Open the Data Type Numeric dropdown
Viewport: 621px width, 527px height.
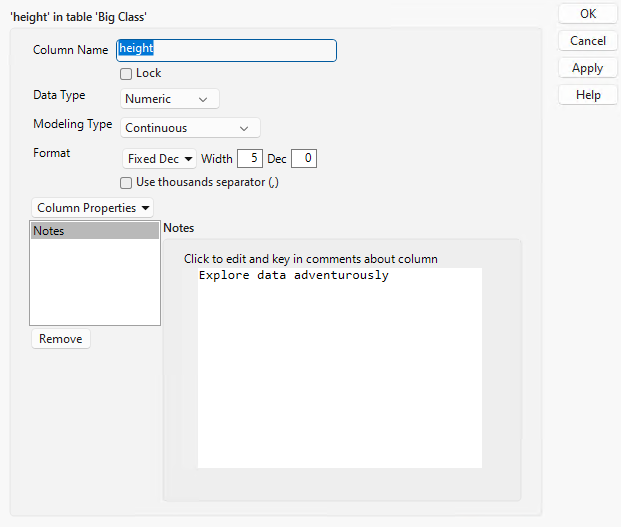pos(170,99)
